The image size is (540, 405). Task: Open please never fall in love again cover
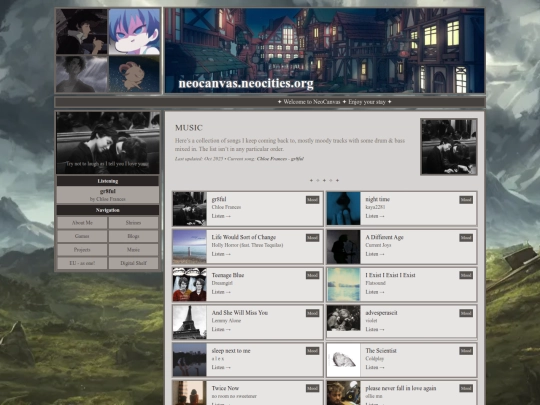tap(343, 393)
